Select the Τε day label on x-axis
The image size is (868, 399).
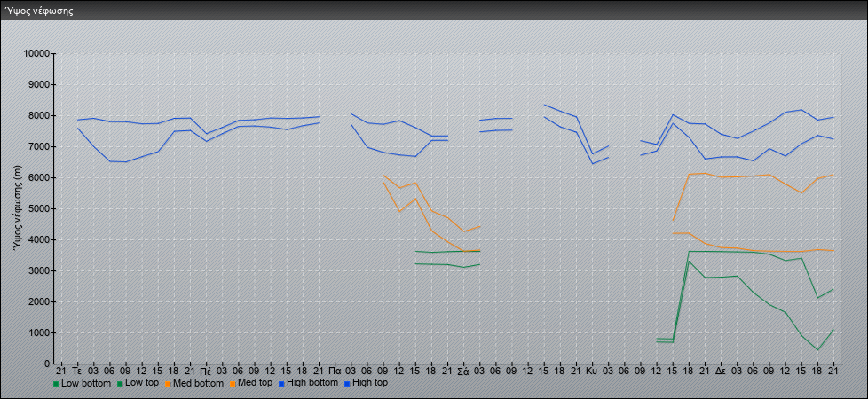coord(77,370)
